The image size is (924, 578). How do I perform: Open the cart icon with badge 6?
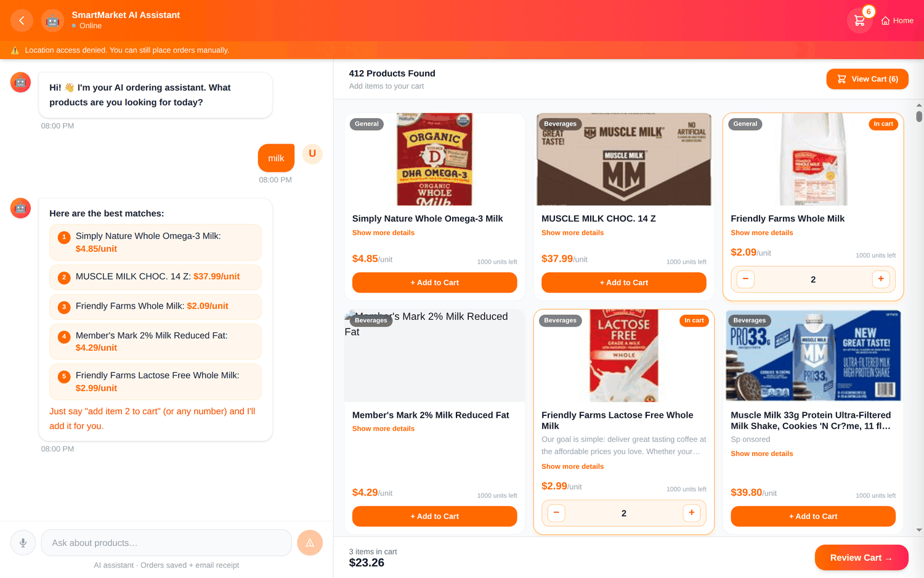860,20
